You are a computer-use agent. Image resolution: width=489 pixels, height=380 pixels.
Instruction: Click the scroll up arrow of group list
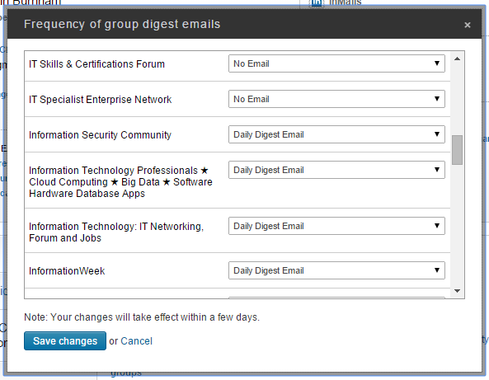point(457,59)
